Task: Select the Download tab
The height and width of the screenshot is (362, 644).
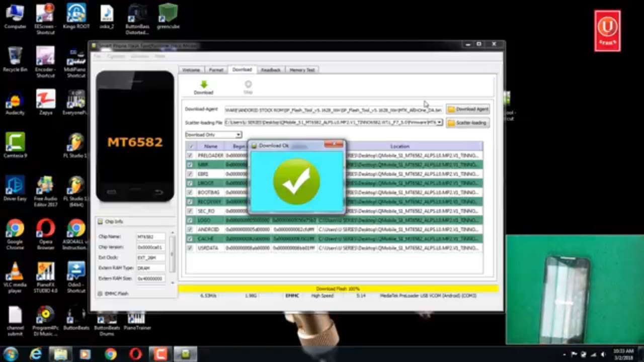Action: (x=242, y=69)
